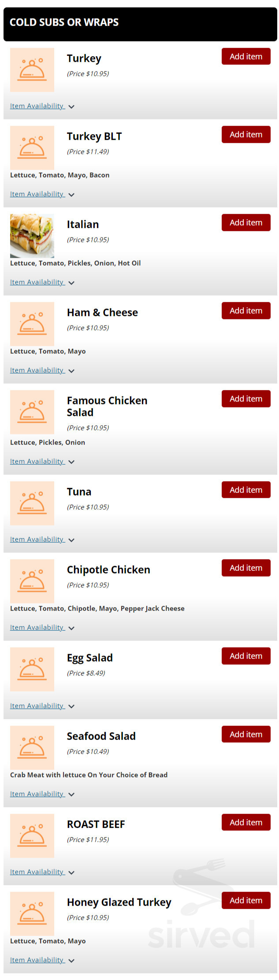
Task: Select the Cold Subs or Wraps header
Action: (x=64, y=22)
